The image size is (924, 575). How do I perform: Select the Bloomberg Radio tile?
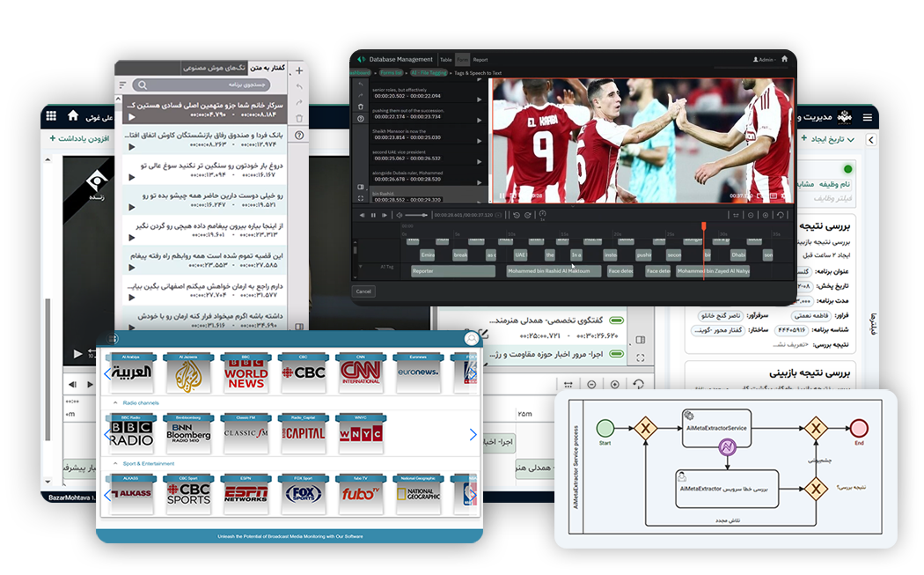tap(188, 433)
